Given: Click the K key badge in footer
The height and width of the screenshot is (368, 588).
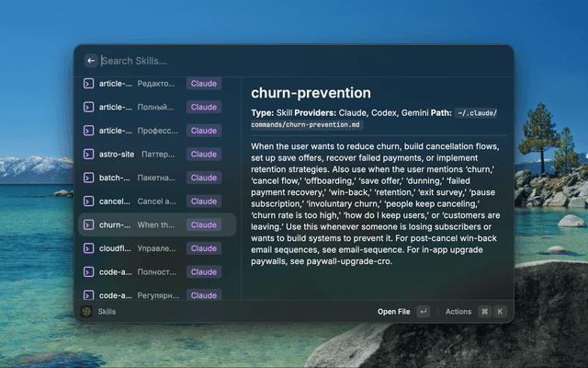Looking at the screenshot, I should coord(500,311).
